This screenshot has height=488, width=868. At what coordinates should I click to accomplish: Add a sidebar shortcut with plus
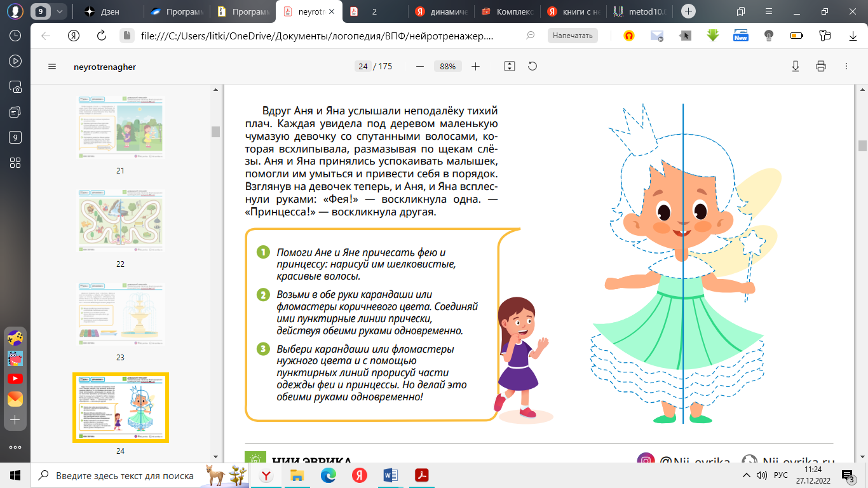[x=15, y=420]
